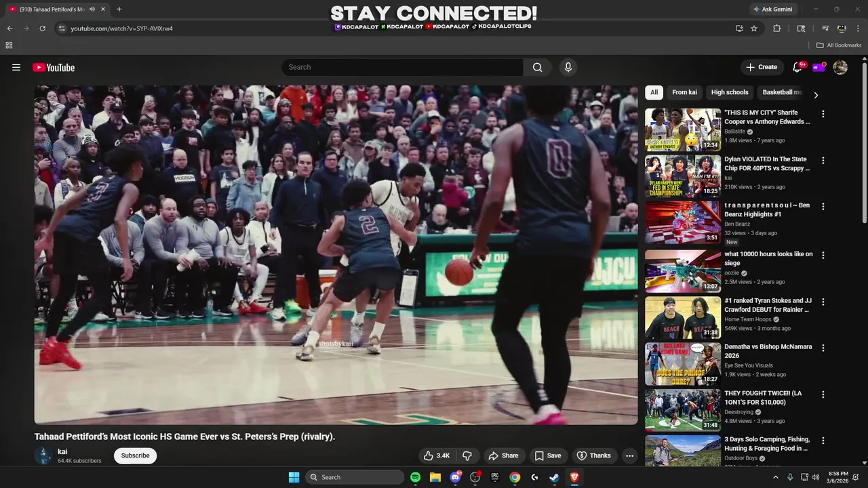Click the search magnifier button
Viewport: 868px width, 488px height.
pos(537,67)
